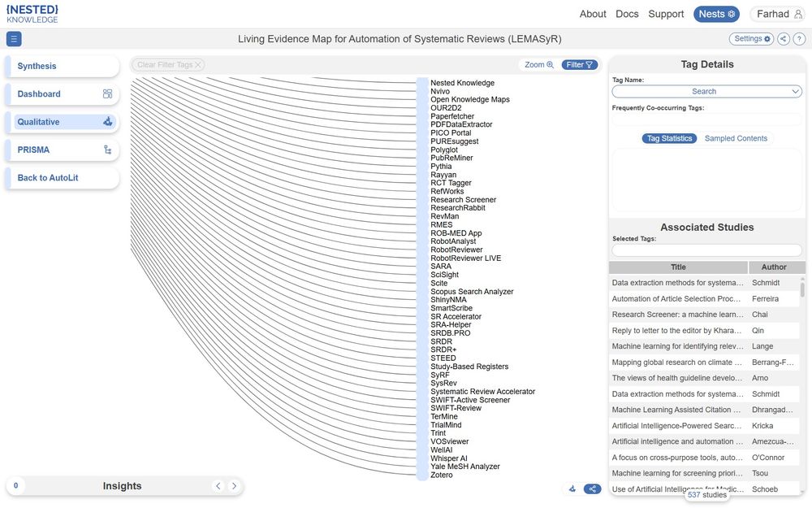Click the Qualitative hierarchy icon
The width and height of the screenshot is (812, 508).
pos(107,122)
